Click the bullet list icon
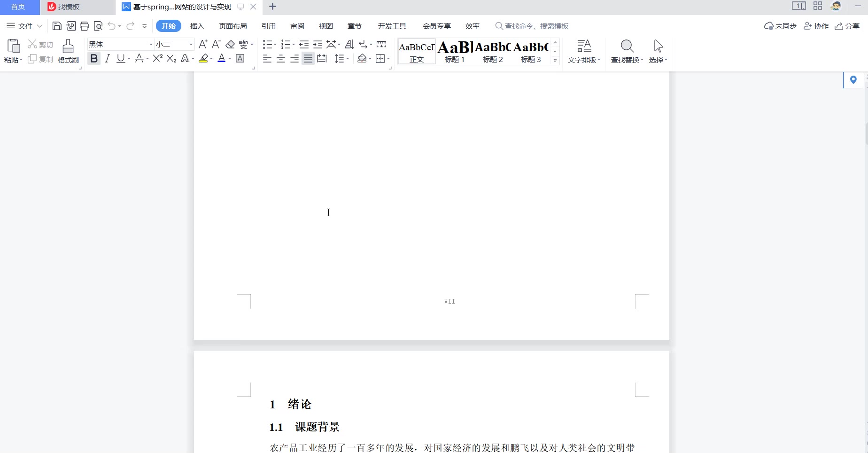Image resolution: width=868 pixels, height=453 pixels. (x=267, y=44)
